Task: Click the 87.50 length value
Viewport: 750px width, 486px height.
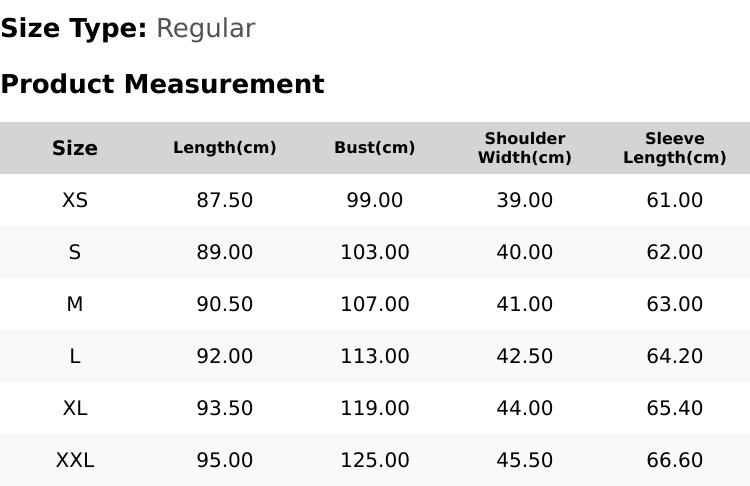Action: point(225,200)
